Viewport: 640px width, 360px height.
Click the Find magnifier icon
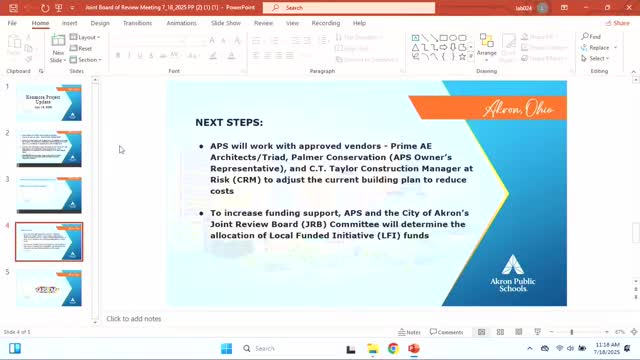[585, 36]
